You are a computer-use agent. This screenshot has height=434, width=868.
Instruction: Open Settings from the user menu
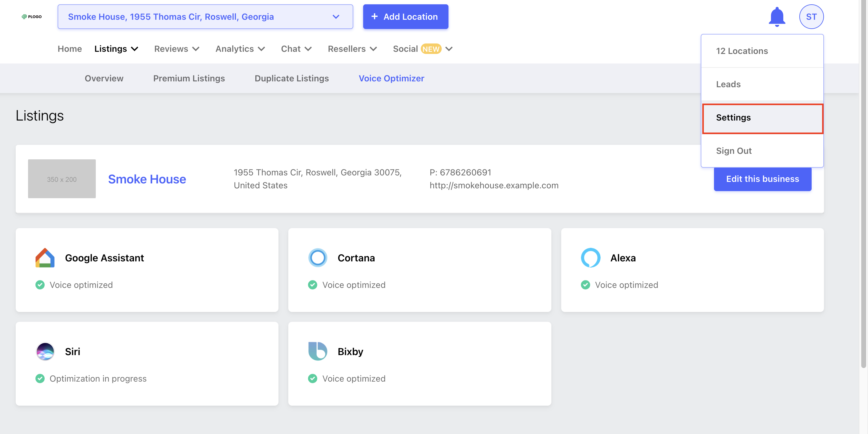click(x=762, y=118)
